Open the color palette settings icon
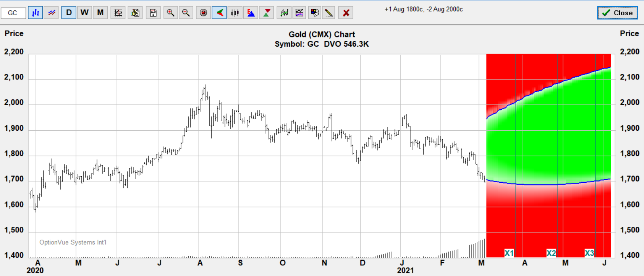Viewport: 644px width, 276px height. coord(315,13)
